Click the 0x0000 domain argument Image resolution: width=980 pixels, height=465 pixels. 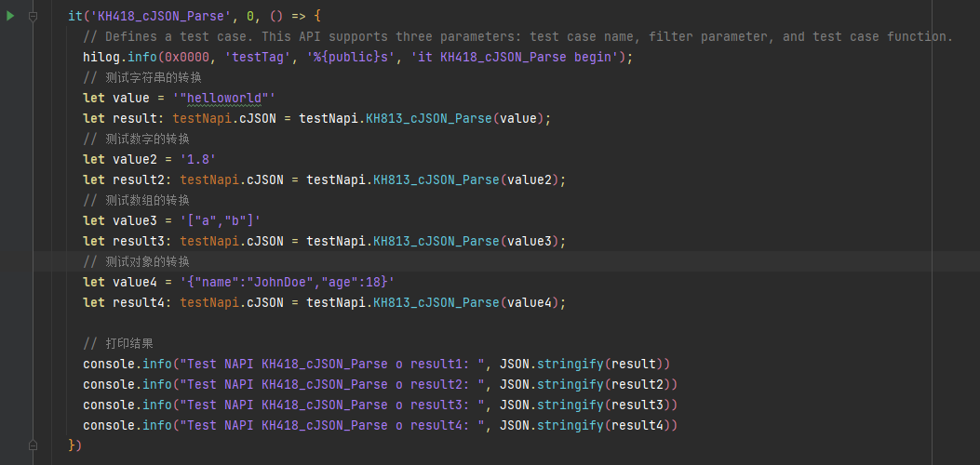pyautogui.click(x=187, y=58)
